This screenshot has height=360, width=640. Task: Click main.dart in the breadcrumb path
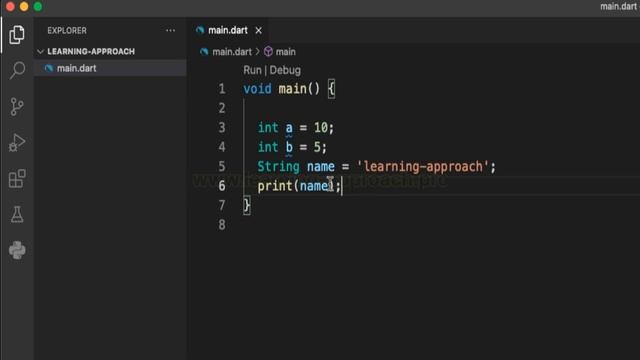tap(231, 52)
